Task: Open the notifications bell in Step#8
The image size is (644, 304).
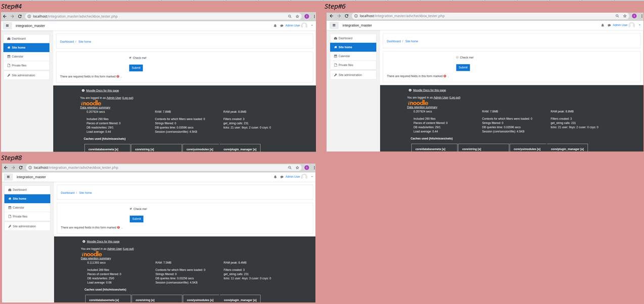Action: [x=275, y=177]
